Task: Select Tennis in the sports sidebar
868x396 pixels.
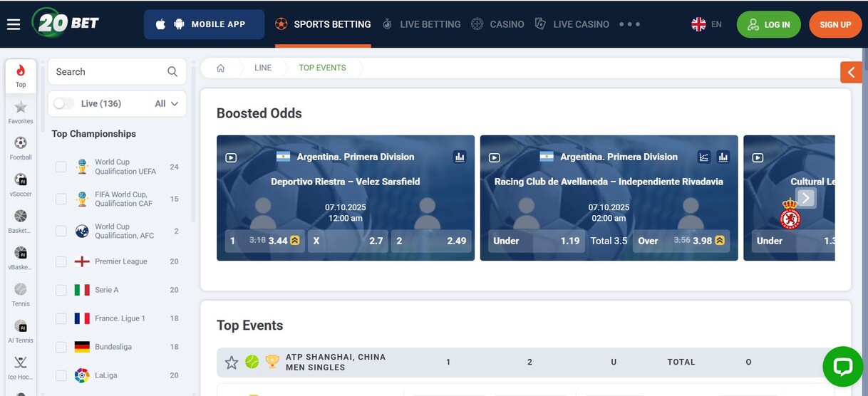Action: [x=21, y=294]
